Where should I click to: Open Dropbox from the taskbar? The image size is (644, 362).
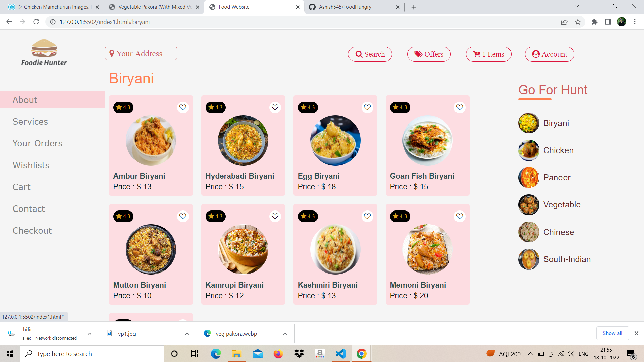coord(299,354)
